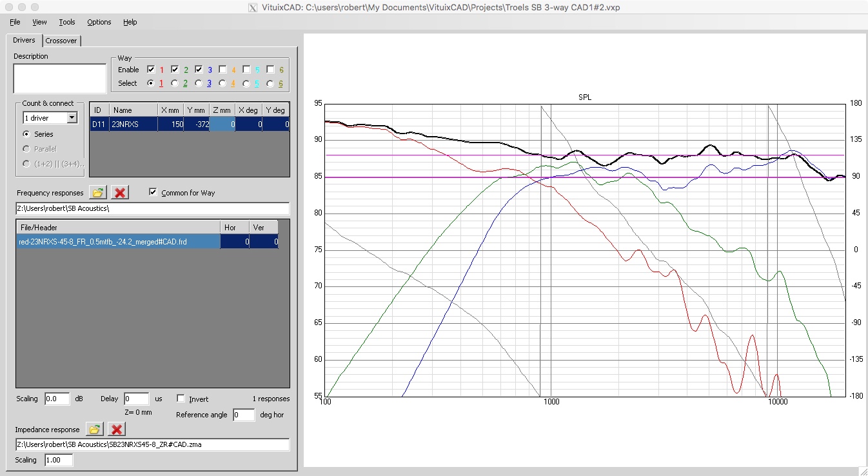Click the File/Header column header
The height and width of the screenshot is (476, 868).
[118, 227]
